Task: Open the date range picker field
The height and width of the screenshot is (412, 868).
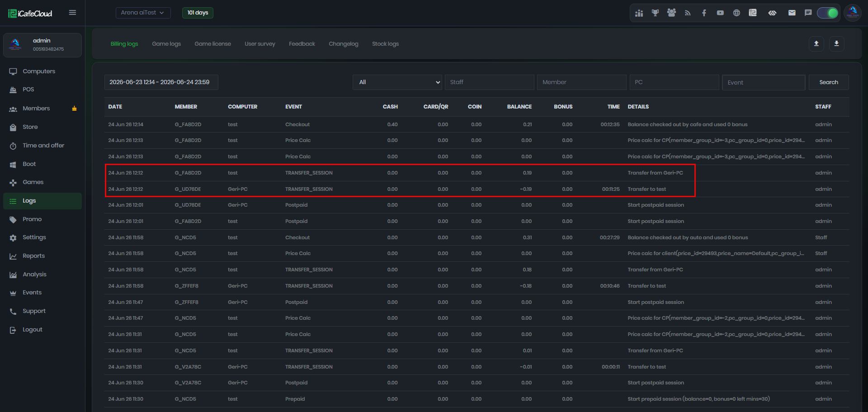Action: point(161,82)
